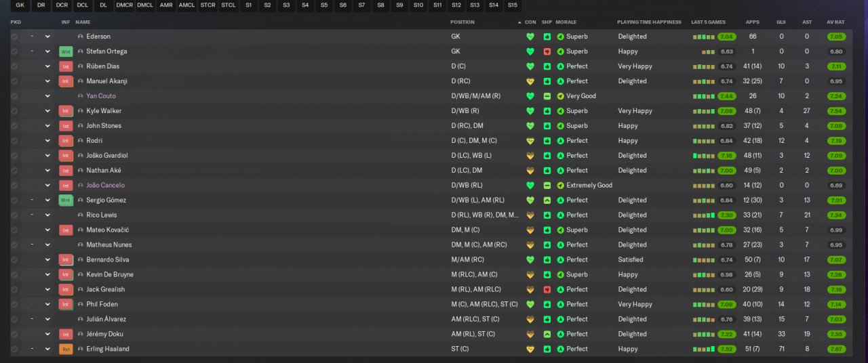Image resolution: width=868 pixels, height=363 pixels.
Task: Open Kevin De Bruyne's player profile link
Action: point(110,275)
